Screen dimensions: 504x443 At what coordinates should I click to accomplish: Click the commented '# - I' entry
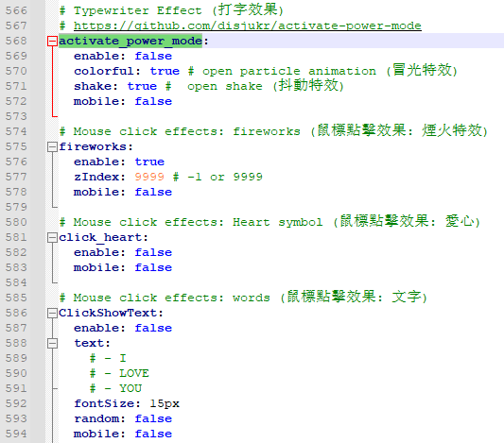tap(108, 358)
